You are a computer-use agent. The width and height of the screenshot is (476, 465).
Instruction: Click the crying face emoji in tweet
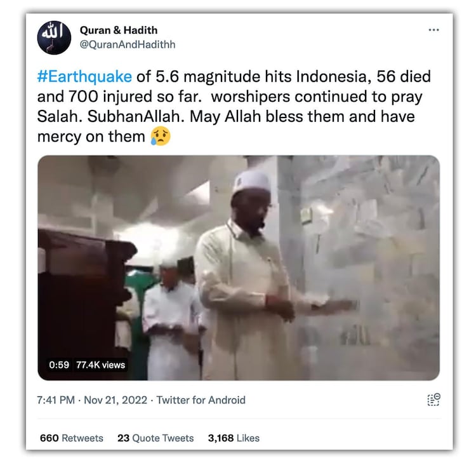pyautogui.click(x=161, y=136)
